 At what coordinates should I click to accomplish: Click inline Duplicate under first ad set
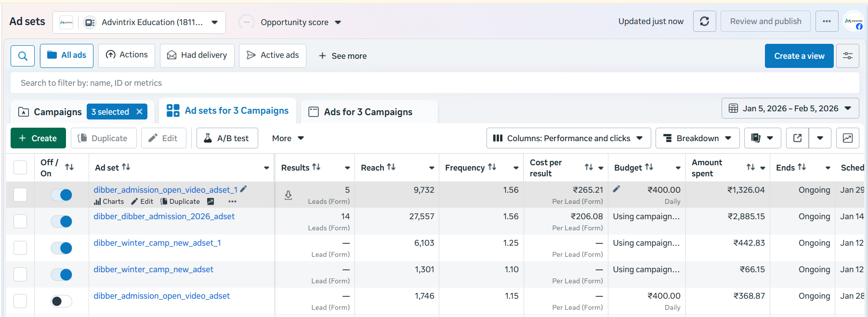180,201
